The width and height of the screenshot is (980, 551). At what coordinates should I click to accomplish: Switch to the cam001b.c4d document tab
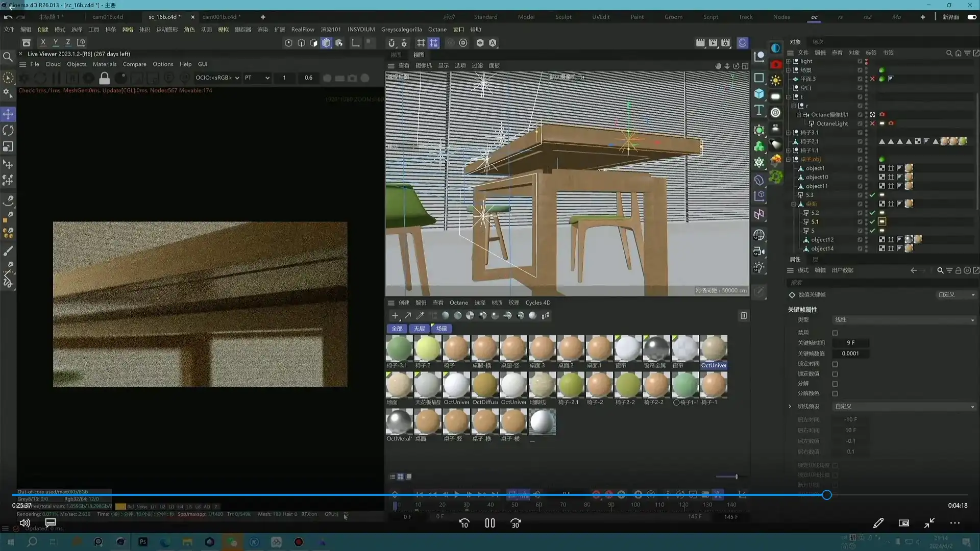pyautogui.click(x=220, y=17)
